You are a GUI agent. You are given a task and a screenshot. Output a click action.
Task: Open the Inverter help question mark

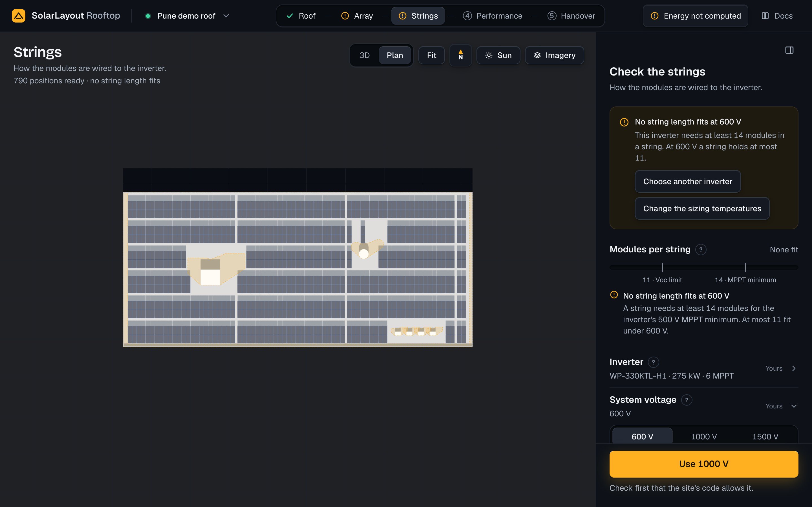(653, 362)
